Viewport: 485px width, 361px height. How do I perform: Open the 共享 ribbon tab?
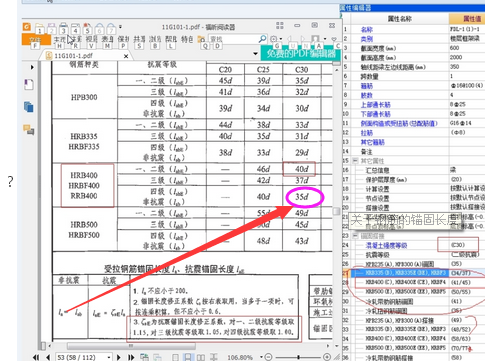tap(139, 39)
